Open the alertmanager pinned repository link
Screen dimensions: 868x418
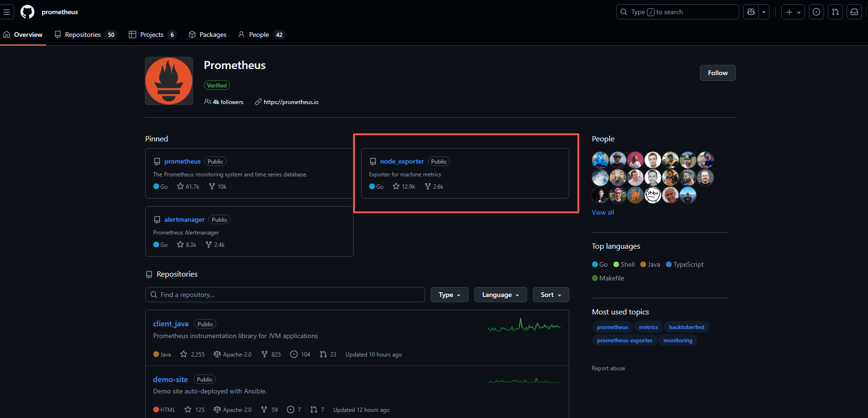click(184, 220)
